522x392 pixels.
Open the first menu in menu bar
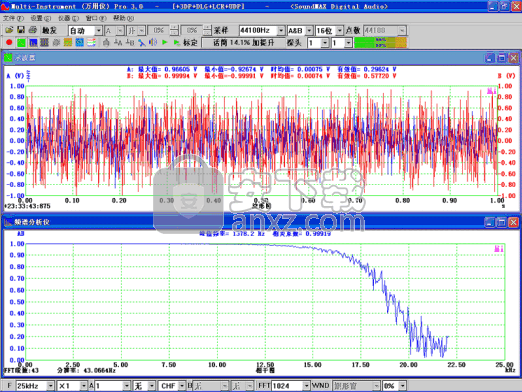(x=13, y=18)
